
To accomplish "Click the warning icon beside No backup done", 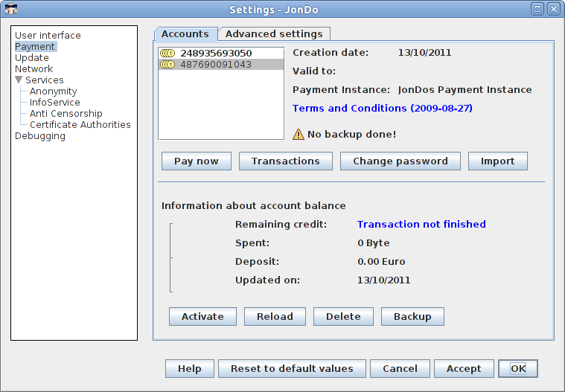I will coord(299,135).
